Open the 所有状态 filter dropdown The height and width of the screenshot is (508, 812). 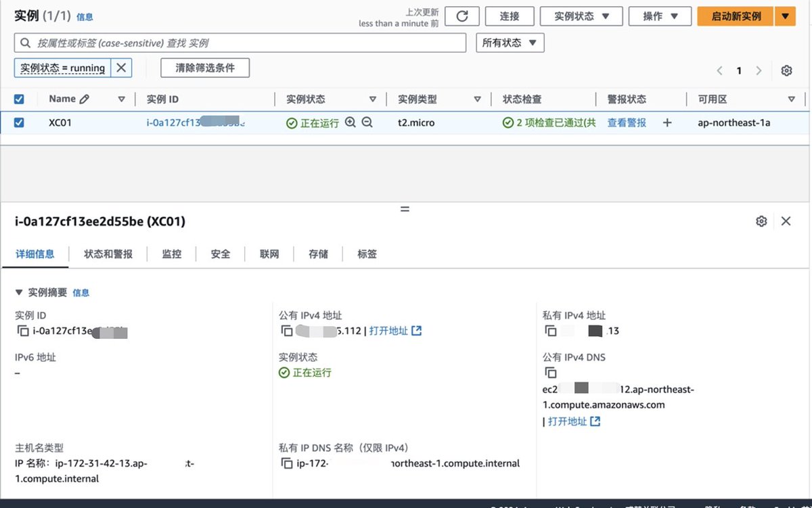(508, 42)
